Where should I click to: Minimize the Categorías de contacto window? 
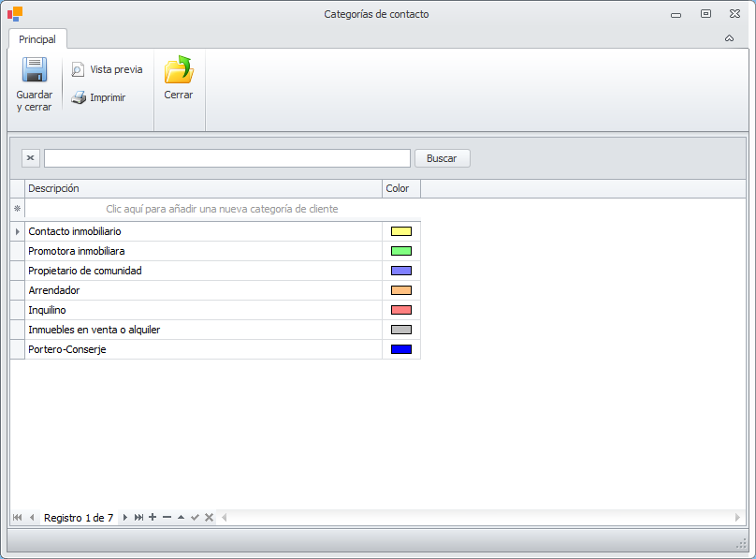[x=676, y=15]
